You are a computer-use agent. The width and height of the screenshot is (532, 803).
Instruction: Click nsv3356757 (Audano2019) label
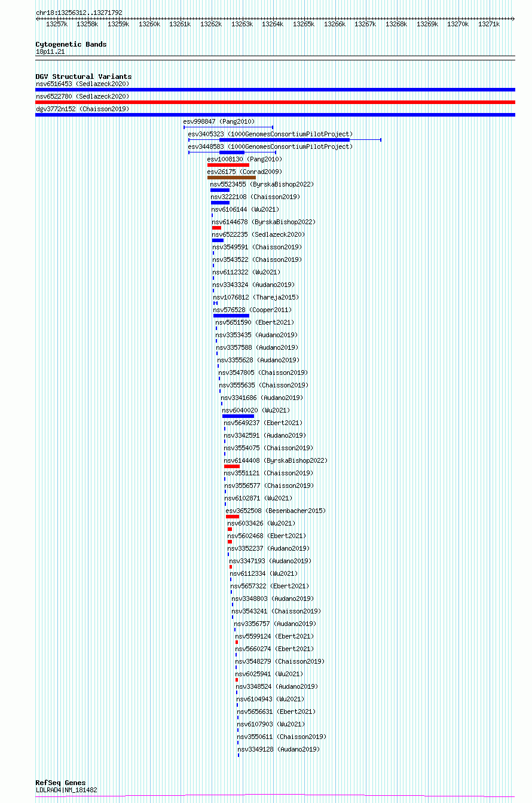[276, 624]
